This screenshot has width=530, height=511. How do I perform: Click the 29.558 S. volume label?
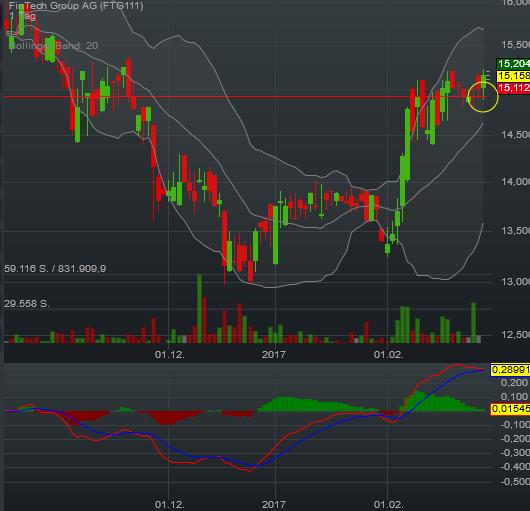click(x=27, y=303)
